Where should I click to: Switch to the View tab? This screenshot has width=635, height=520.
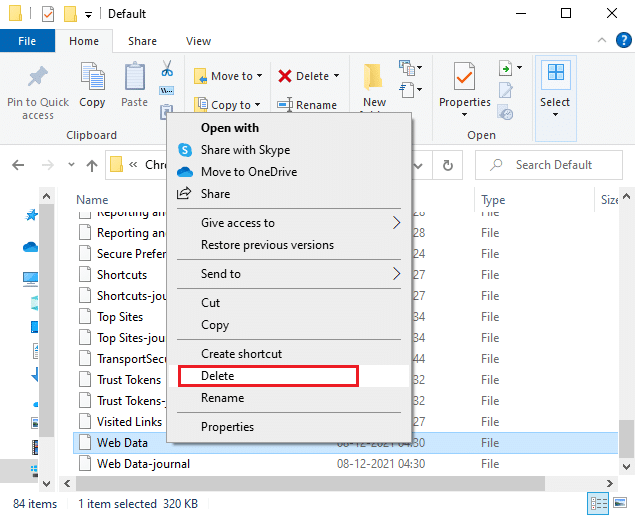(198, 41)
